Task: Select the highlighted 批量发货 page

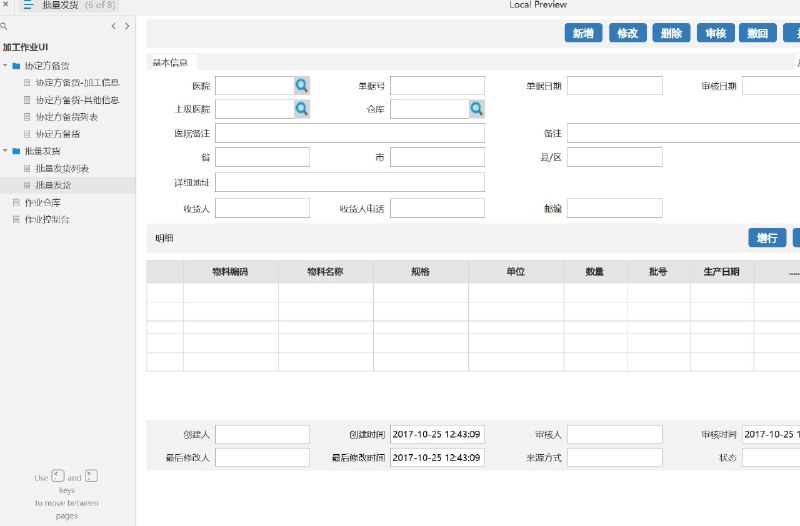Action: (53, 185)
